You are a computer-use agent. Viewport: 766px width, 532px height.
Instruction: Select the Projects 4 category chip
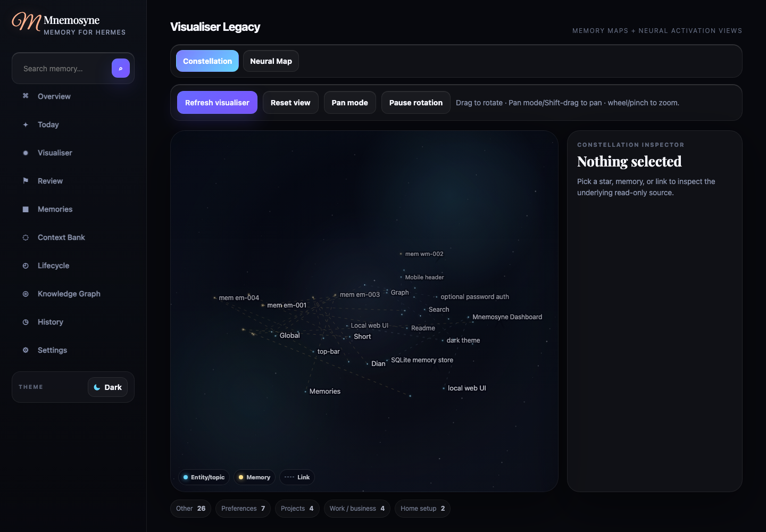(x=297, y=509)
